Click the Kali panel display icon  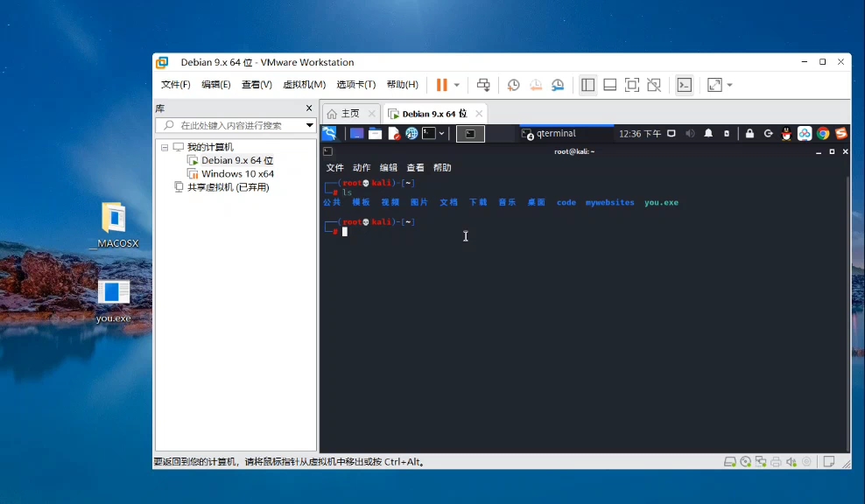pos(672,134)
